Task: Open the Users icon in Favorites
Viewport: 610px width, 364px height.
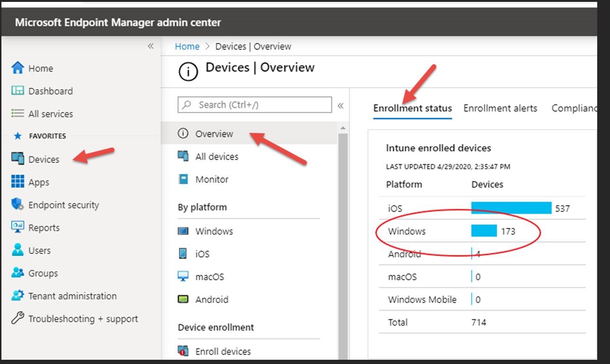Action: pos(18,250)
